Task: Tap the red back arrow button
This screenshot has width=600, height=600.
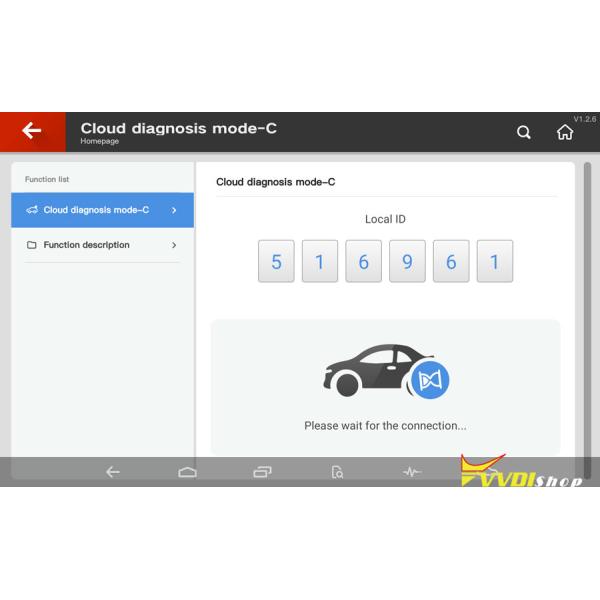Action: [x=32, y=131]
